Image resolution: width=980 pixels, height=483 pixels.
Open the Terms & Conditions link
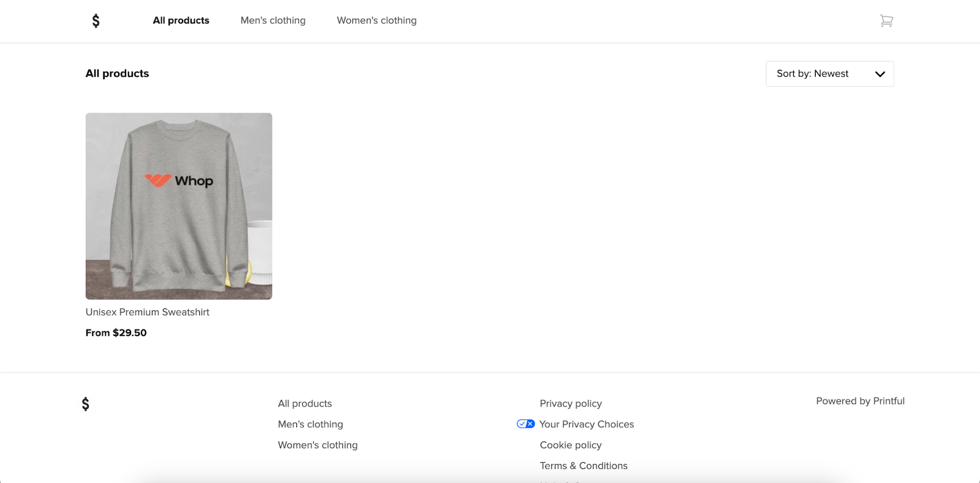584,466
